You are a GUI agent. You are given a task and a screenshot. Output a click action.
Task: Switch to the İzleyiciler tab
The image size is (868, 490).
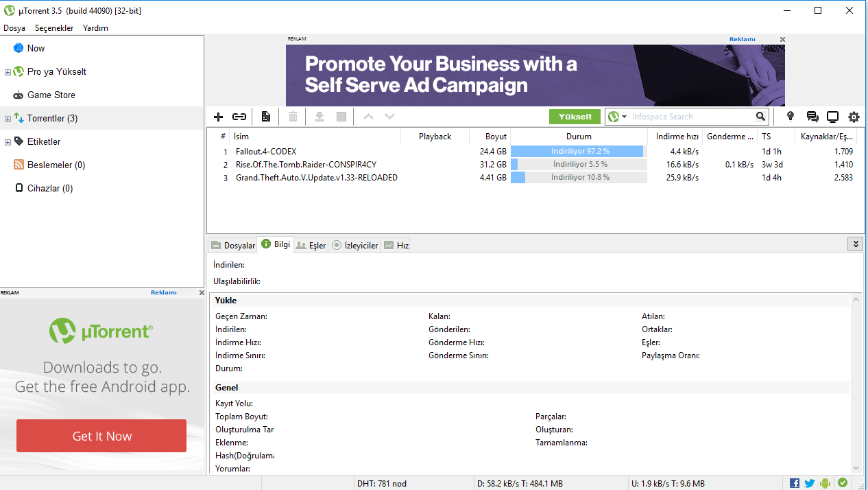pyautogui.click(x=355, y=245)
